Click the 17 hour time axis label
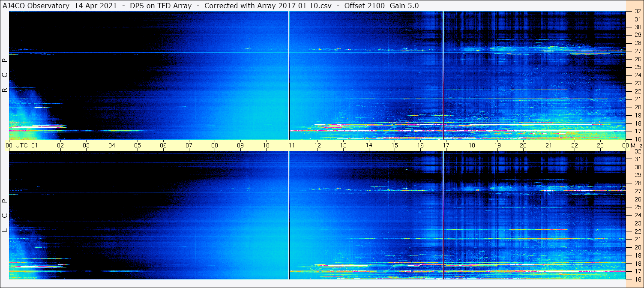Viewport: 644px width, 288px height. tap(446, 145)
